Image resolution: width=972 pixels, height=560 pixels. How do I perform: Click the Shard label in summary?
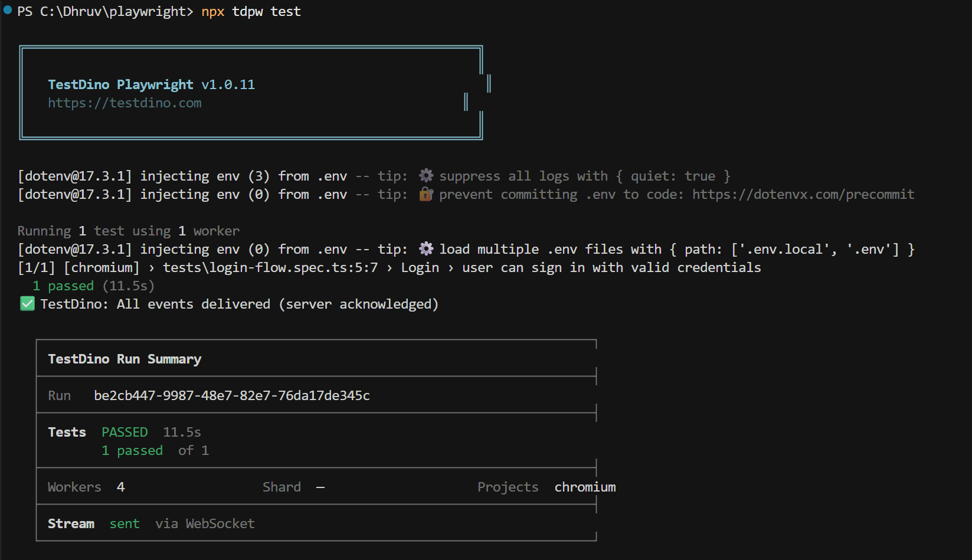282,487
